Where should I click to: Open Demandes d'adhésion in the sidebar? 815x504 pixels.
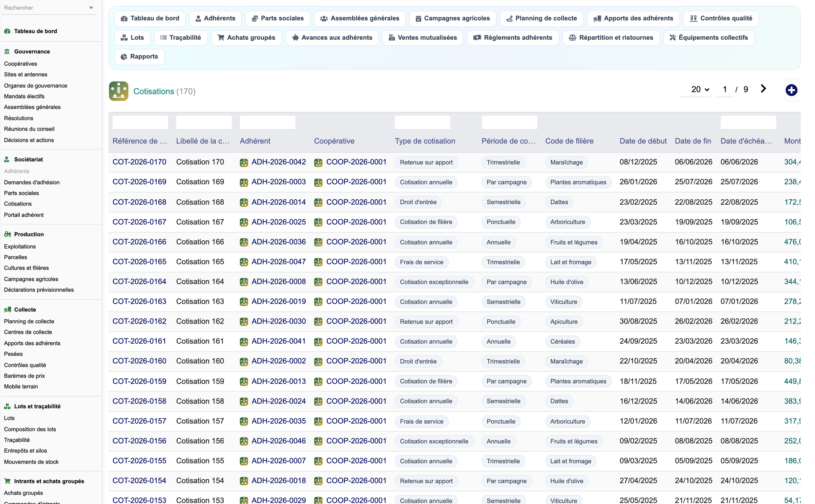tap(32, 183)
